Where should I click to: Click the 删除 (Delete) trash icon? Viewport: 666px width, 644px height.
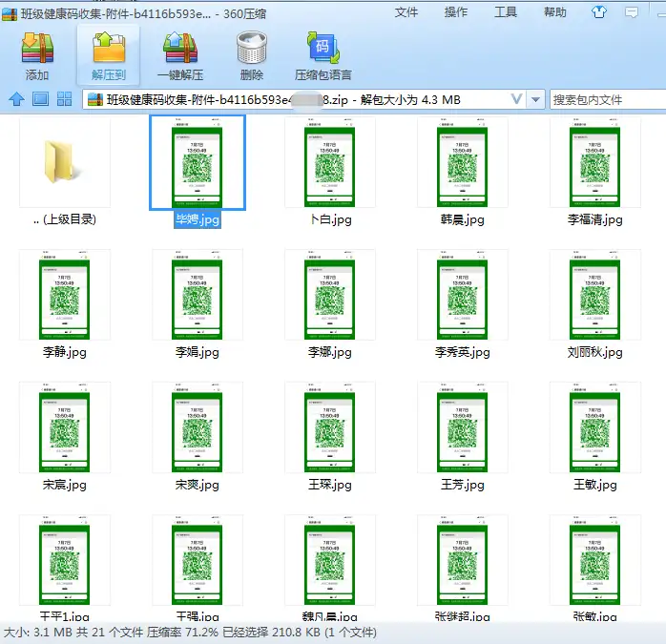pos(252,48)
